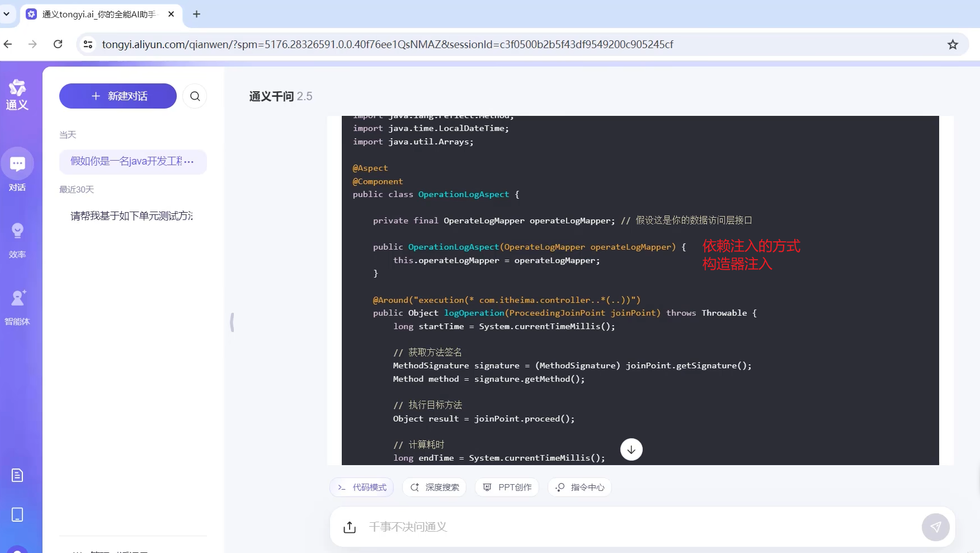Open the 智能体 agents section

[17, 307]
